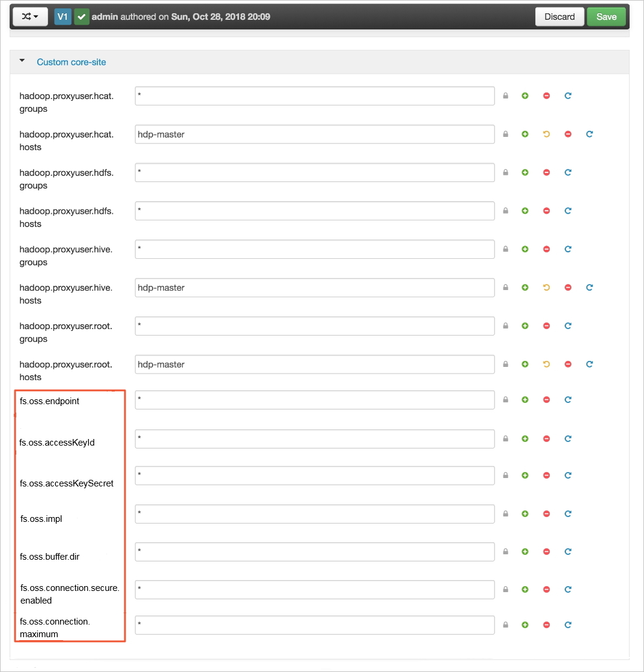Click green plus icon for hadoop.proxyuser.root.hosts
This screenshot has width=644, height=672.
click(525, 365)
